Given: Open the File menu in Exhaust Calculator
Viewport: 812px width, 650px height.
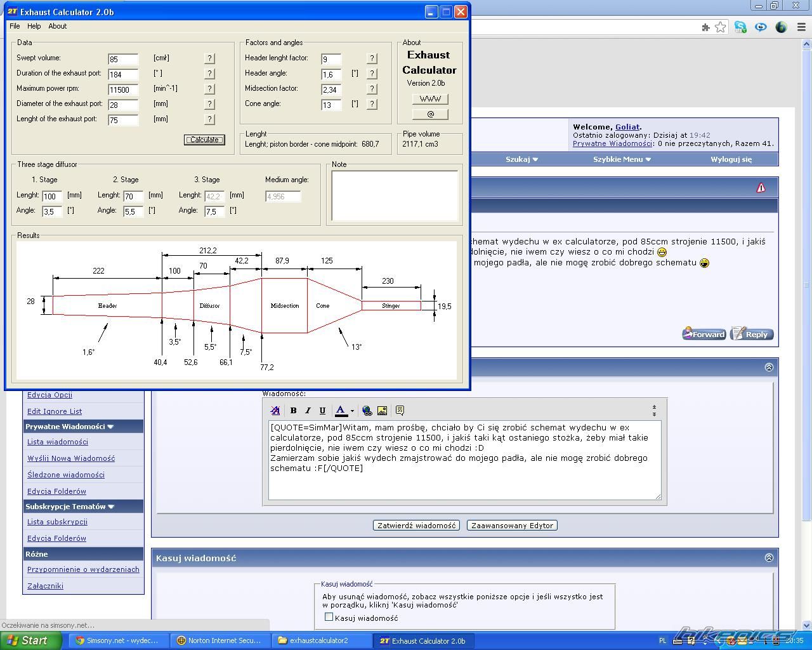Looking at the screenshot, I should (x=15, y=26).
